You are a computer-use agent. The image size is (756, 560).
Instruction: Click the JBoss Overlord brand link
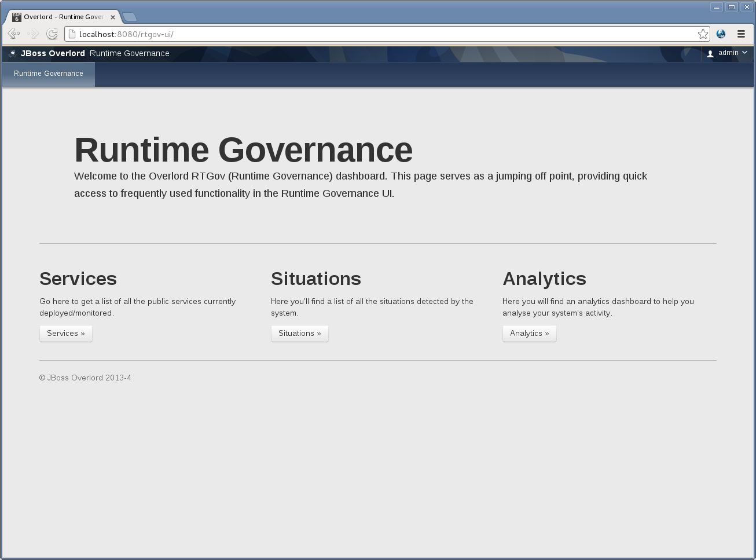point(53,53)
